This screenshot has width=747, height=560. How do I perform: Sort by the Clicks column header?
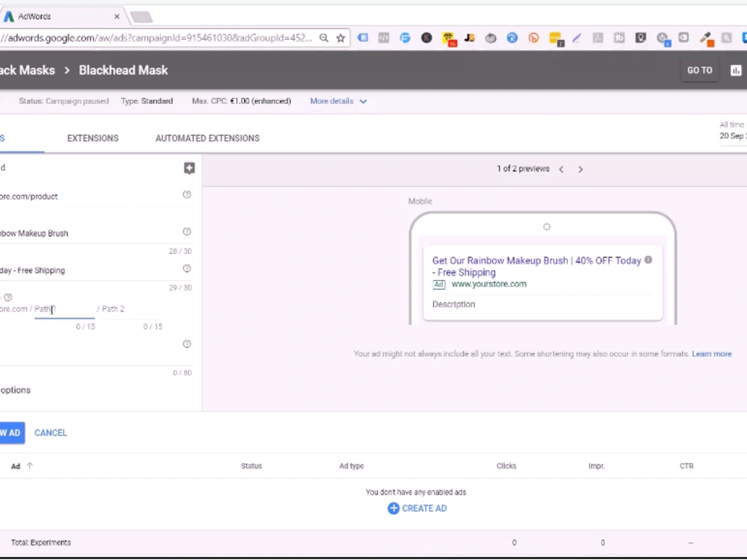pos(506,466)
